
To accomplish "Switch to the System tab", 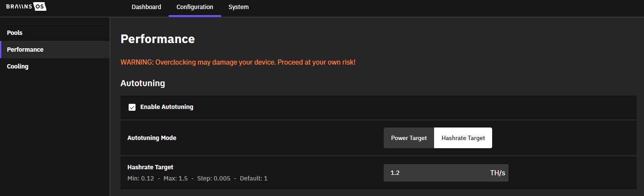I will click(238, 7).
